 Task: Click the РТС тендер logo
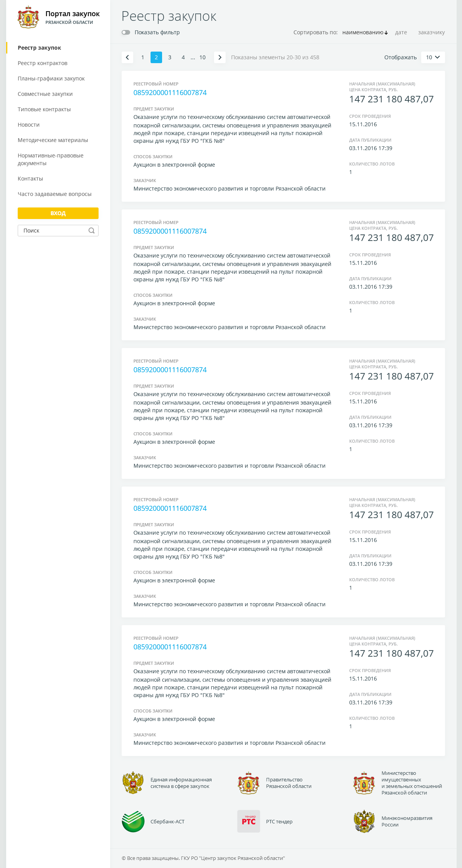point(249,821)
